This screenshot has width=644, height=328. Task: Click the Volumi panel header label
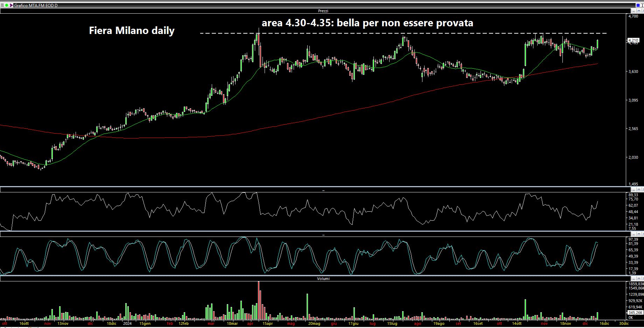click(323, 279)
